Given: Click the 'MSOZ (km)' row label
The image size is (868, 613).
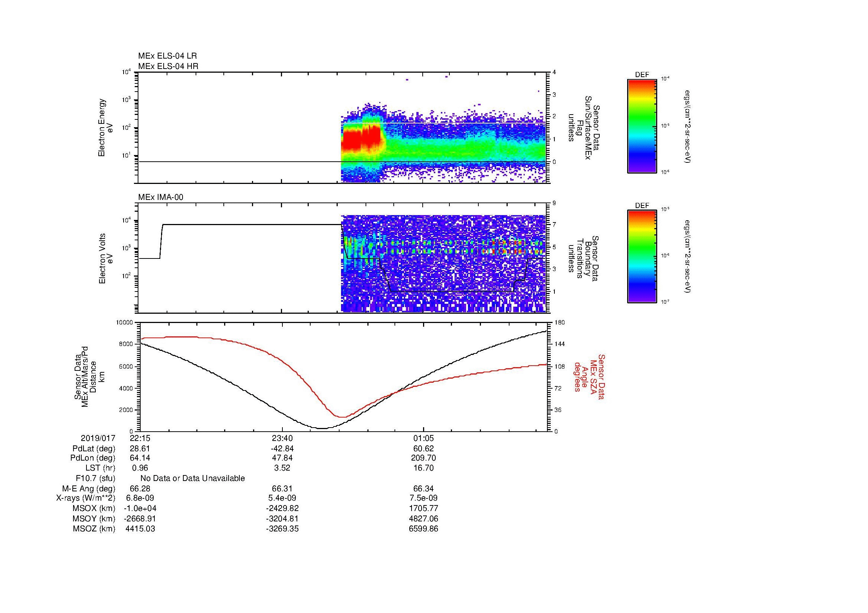Looking at the screenshot, I should click(x=94, y=529).
